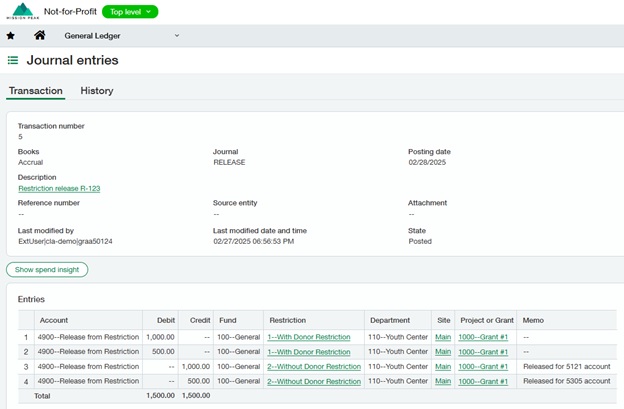Click the Main site link in row 1
This screenshot has width=624, height=409.
pyautogui.click(x=443, y=337)
